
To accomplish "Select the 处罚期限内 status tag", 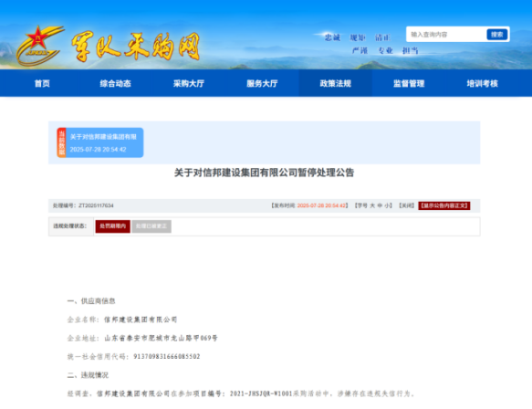I will pos(112,226).
